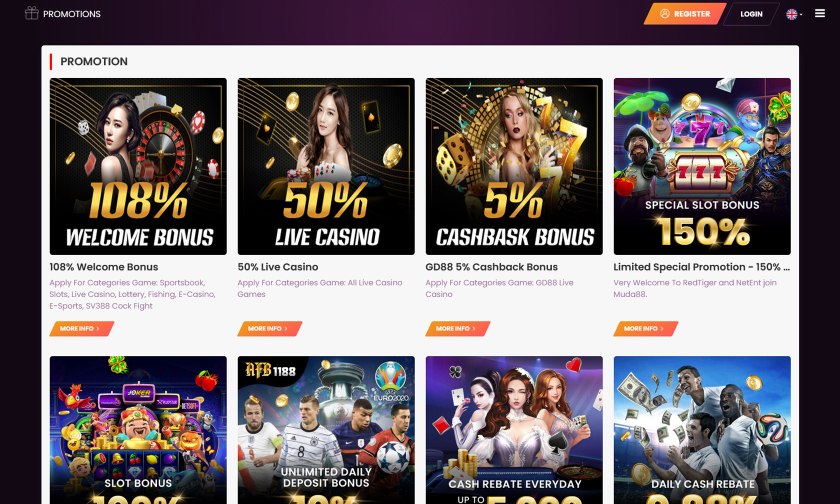This screenshot has width=840, height=504.
Task: Open the Unlimited Daily Deposit Bonus banner
Action: pos(326,430)
